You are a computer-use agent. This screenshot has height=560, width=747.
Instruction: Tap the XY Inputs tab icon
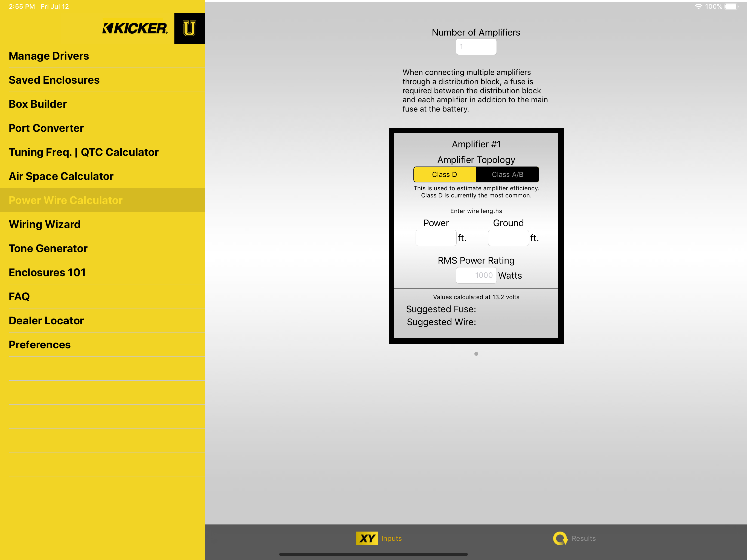(367, 538)
